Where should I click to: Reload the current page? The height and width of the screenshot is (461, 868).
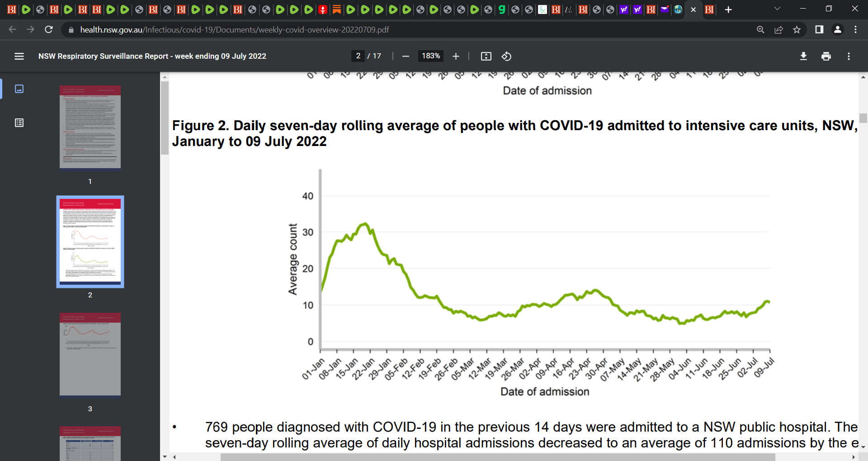pyautogui.click(x=49, y=29)
